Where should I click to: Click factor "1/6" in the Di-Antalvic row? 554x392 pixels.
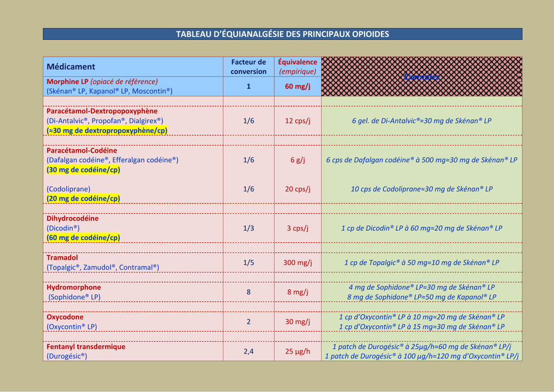[x=248, y=121]
